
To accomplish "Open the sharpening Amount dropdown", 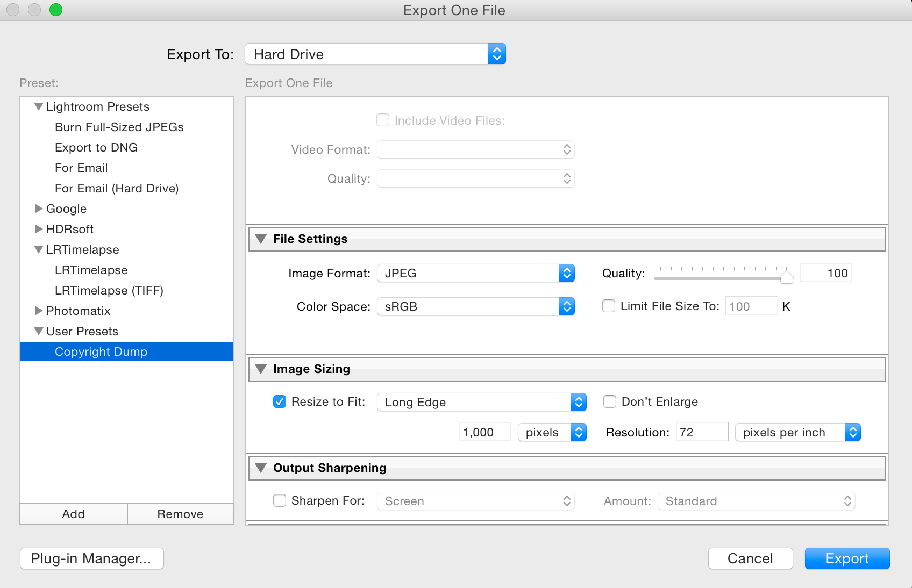I will [x=757, y=501].
